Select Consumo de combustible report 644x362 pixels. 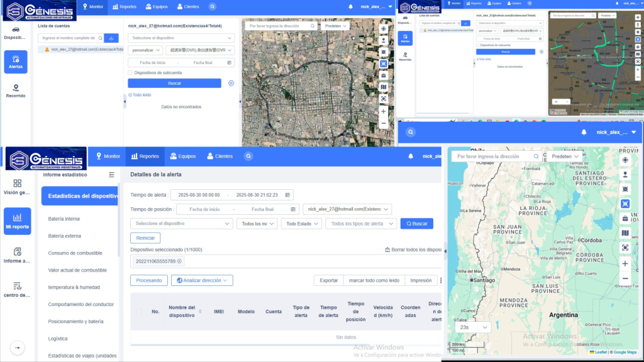(75, 253)
